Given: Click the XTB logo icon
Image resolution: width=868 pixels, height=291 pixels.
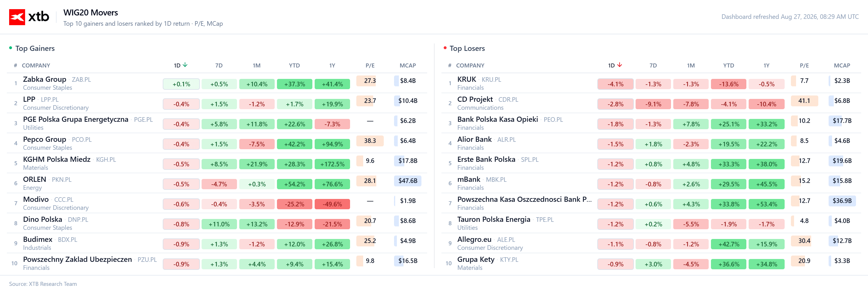Looking at the screenshot, I should click(x=17, y=17).
